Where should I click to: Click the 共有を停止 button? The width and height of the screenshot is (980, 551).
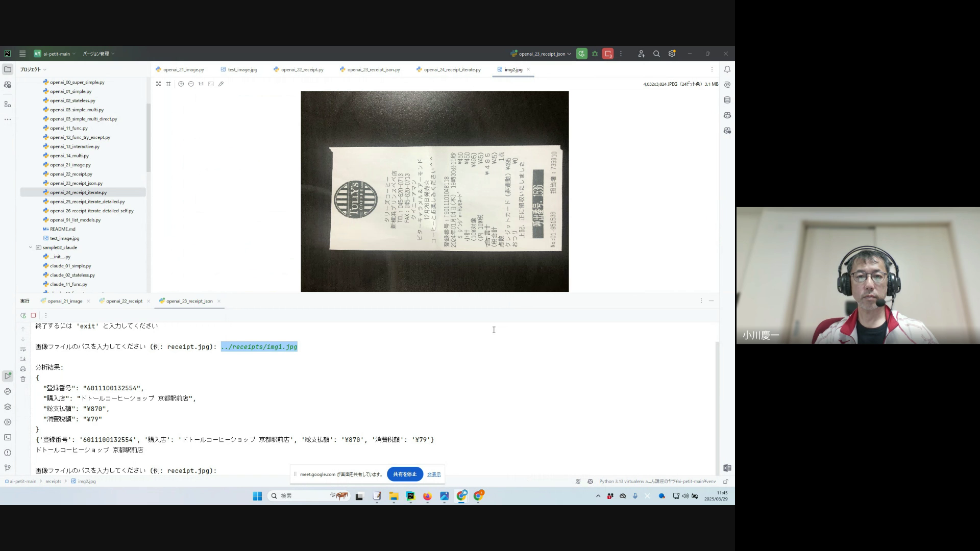405,474
